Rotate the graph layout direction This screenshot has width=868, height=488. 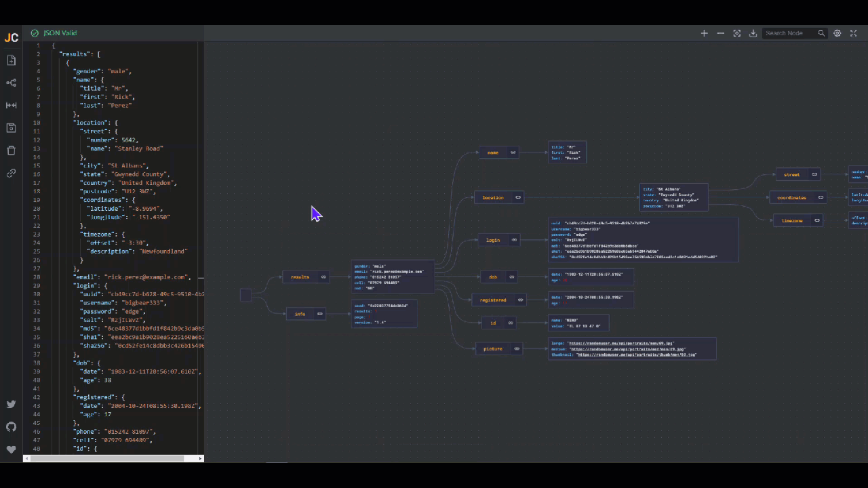(11, 83)
